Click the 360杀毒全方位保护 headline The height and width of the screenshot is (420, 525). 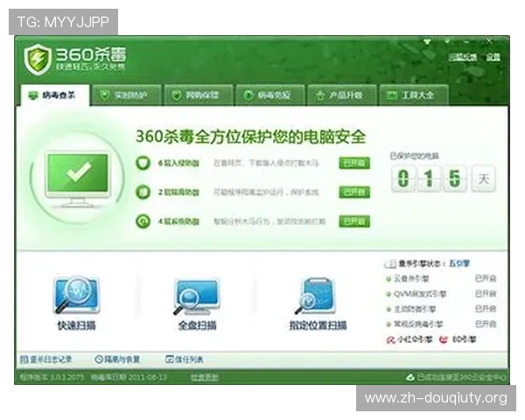(x=250, y=136)
